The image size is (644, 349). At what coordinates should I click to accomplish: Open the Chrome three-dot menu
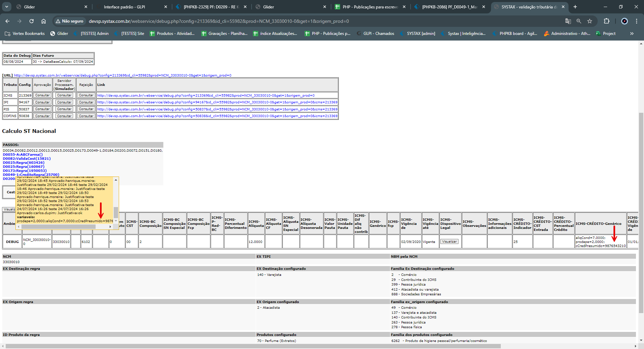[x=637, y=21]
